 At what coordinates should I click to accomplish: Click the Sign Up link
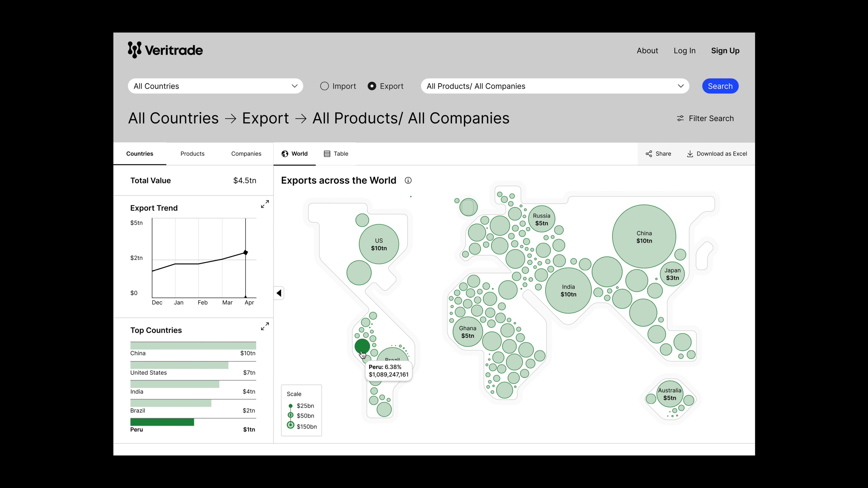click(x=725, y=51)
